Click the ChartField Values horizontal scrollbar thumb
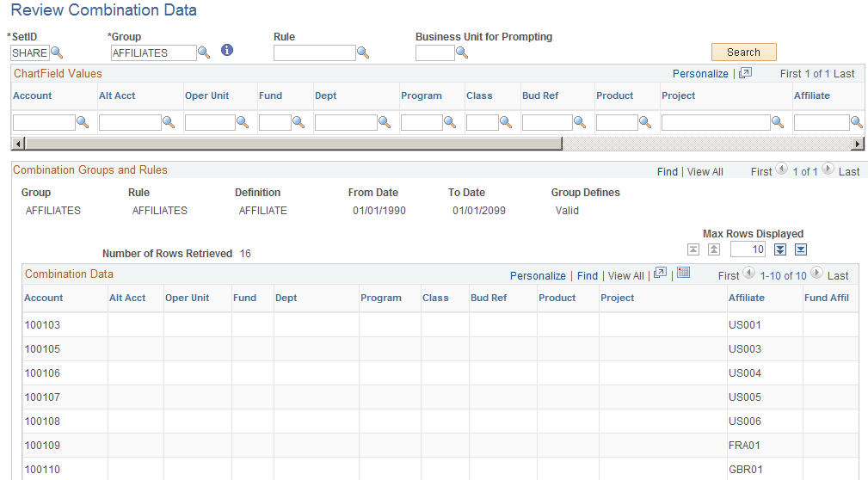This screenshot has height=480, width=868. pyautogui.click(x=293, y=144)
